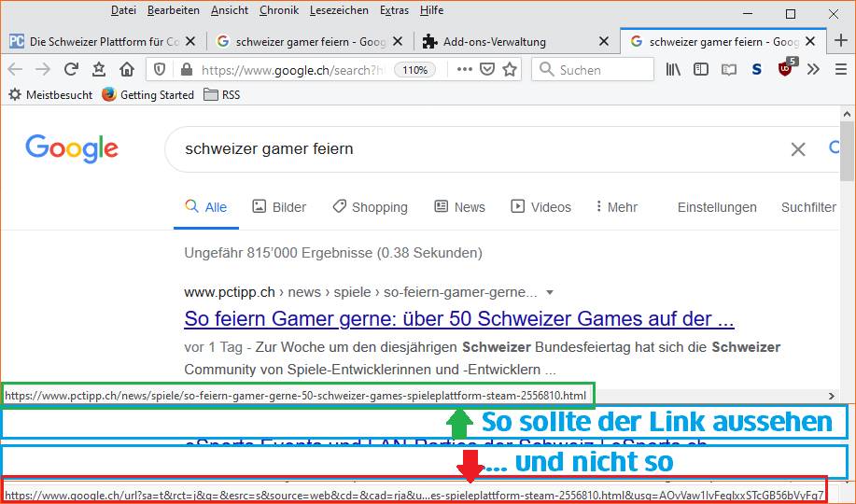The height and width of the screenshot is (504, 856).
Task: Close the Add-ons-Verwaltung tab
Action: tap(604, 41)
